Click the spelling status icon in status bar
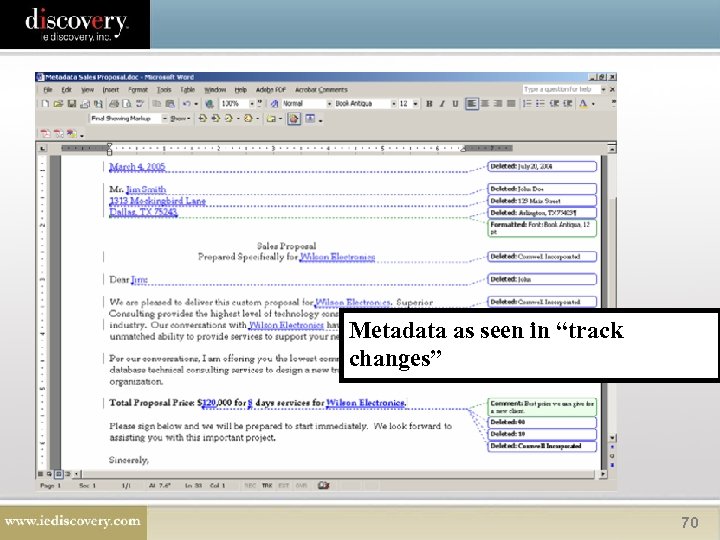The image size is (720, 540). tap(323, 485)
